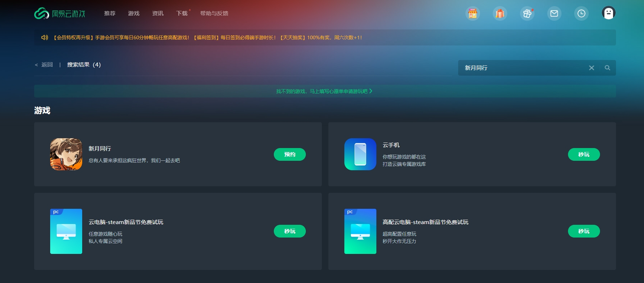This screenshot has width=644, height=283.
Task: Click the user avatar profile icon
Action: pyautogui.click(x=608, y=13)
